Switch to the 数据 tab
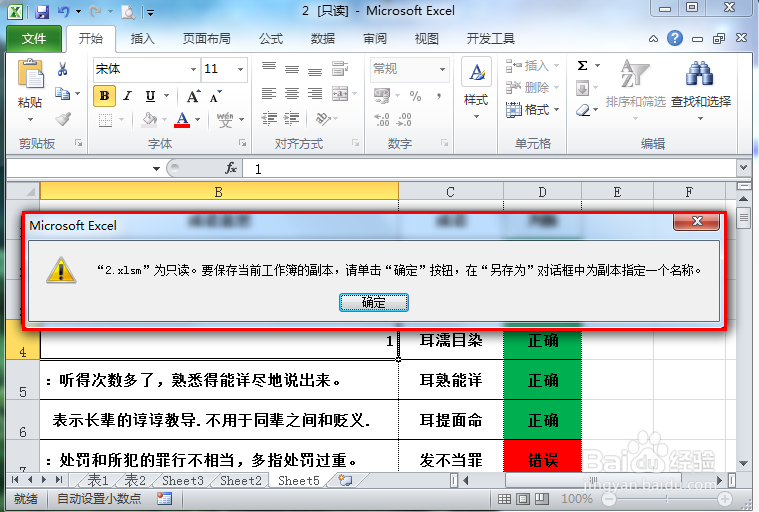This screenshot has width=759, height=512. [x=323, y=39]
